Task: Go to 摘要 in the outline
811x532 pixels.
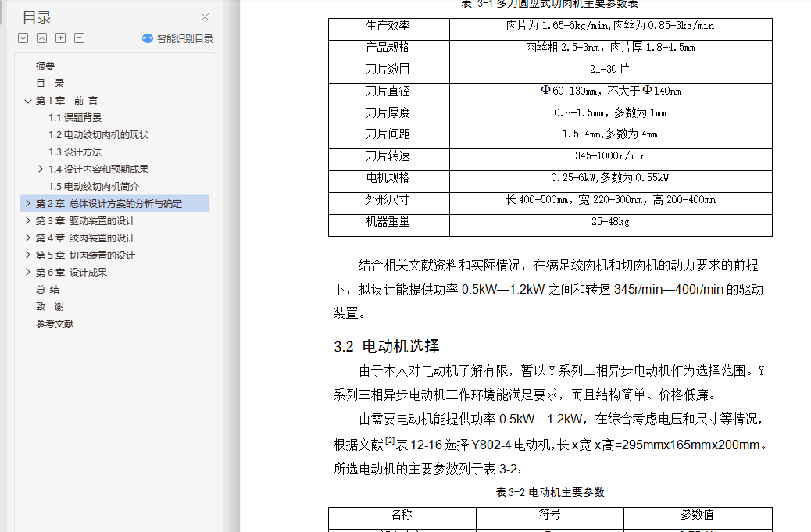Action: coord(45,66)
